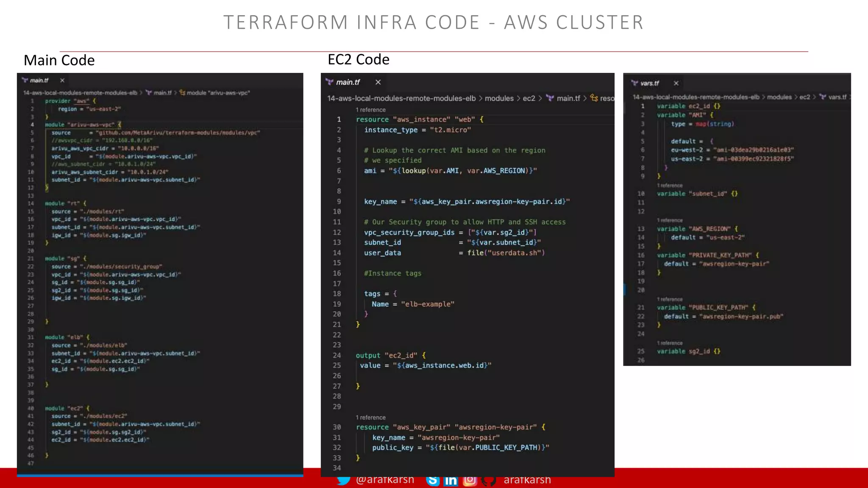
Task: Click the Twitter bird icon in footer
Action: click(x=343, y=480)
